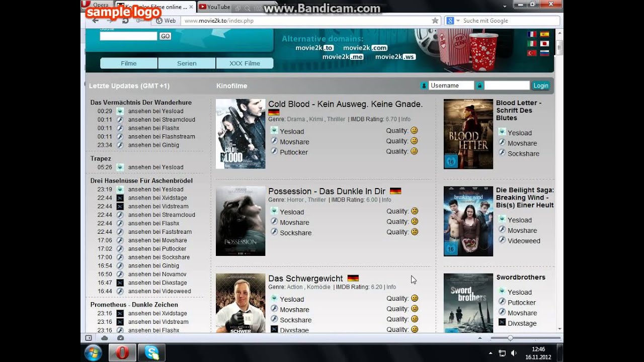This screenshot has width=644, height=362.
Task: Open ansehen bei Novamov link
Action: [157, 275]
